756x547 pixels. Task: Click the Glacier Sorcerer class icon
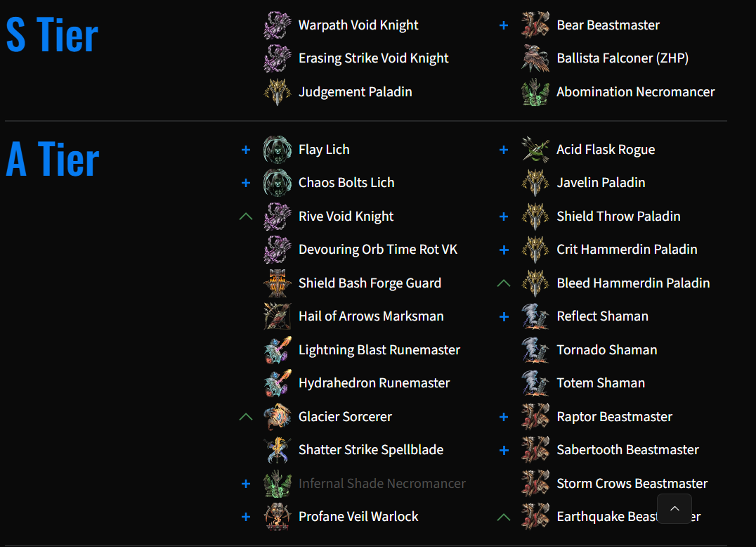(278, 417)
